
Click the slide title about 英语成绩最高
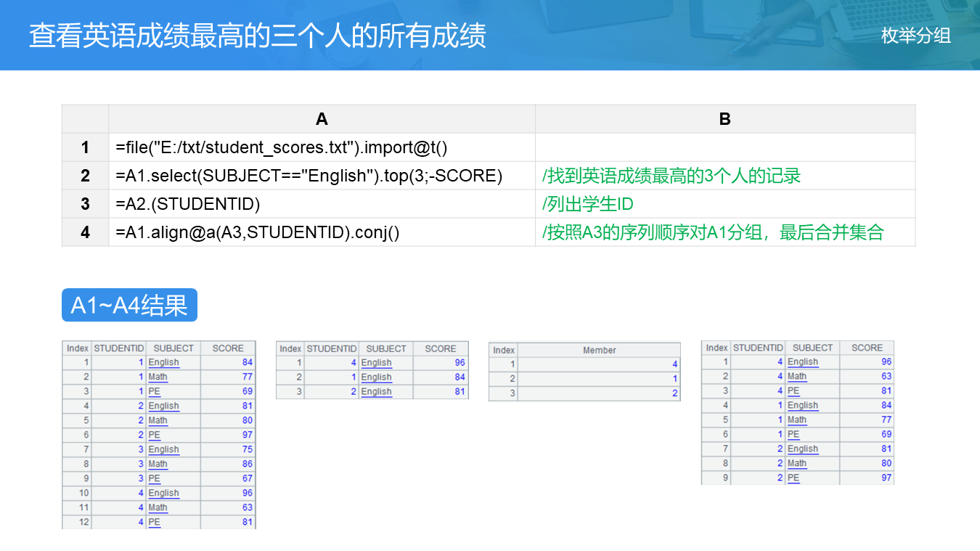coord(258,36)
